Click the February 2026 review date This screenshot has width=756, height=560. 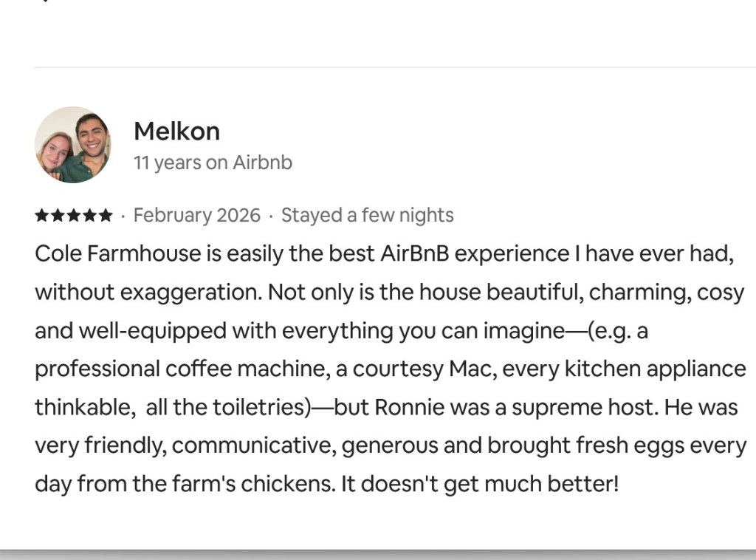point(196,216)
